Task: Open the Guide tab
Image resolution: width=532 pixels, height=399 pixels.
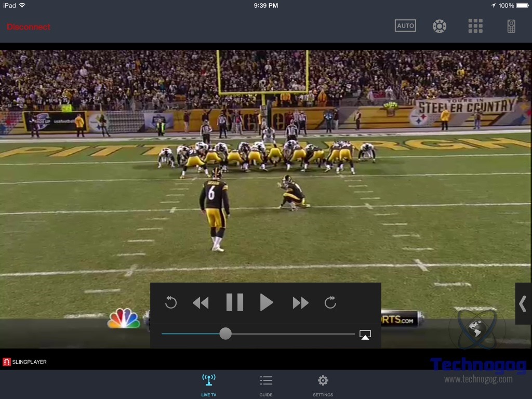Action: point(266,385)
